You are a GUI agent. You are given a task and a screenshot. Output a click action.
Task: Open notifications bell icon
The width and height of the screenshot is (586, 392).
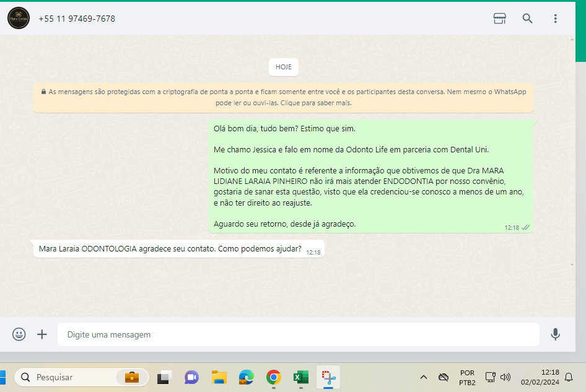click(x=569, y=377)
